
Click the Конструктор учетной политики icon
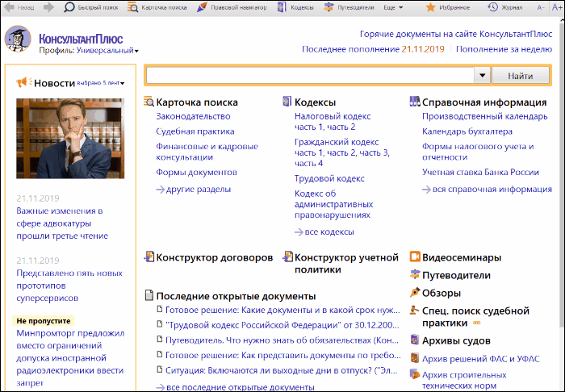coord(287,256)
